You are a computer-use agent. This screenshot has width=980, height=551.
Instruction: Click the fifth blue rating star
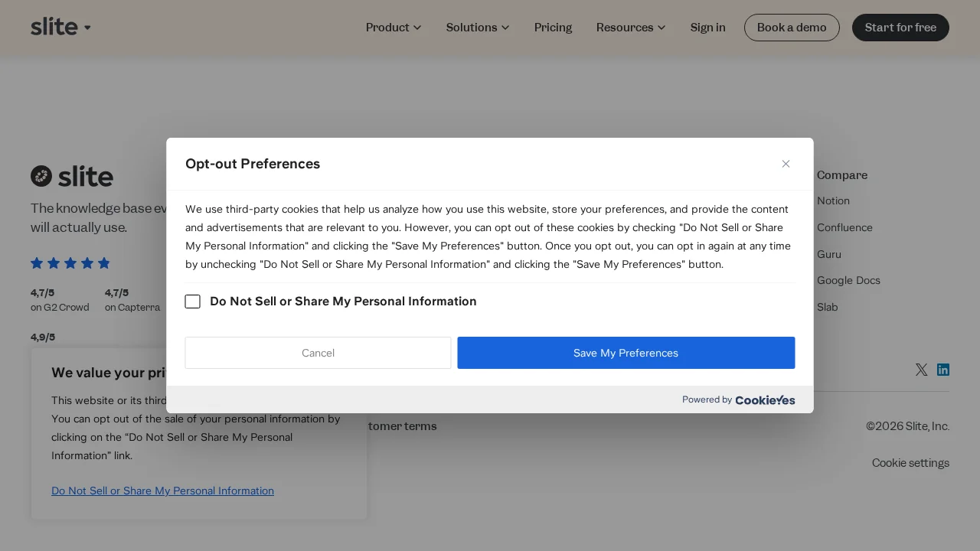tap(104, 263)
